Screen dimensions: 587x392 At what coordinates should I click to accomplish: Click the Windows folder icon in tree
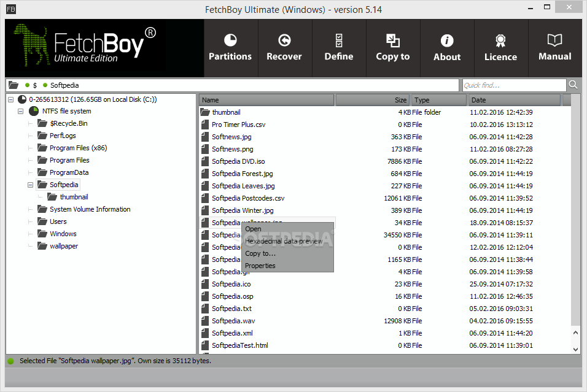pyautogui.click(x=42, y=233)
